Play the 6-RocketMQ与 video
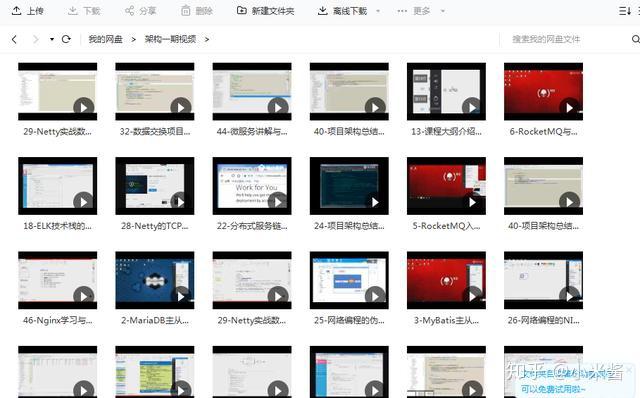 tap(569, 107)
